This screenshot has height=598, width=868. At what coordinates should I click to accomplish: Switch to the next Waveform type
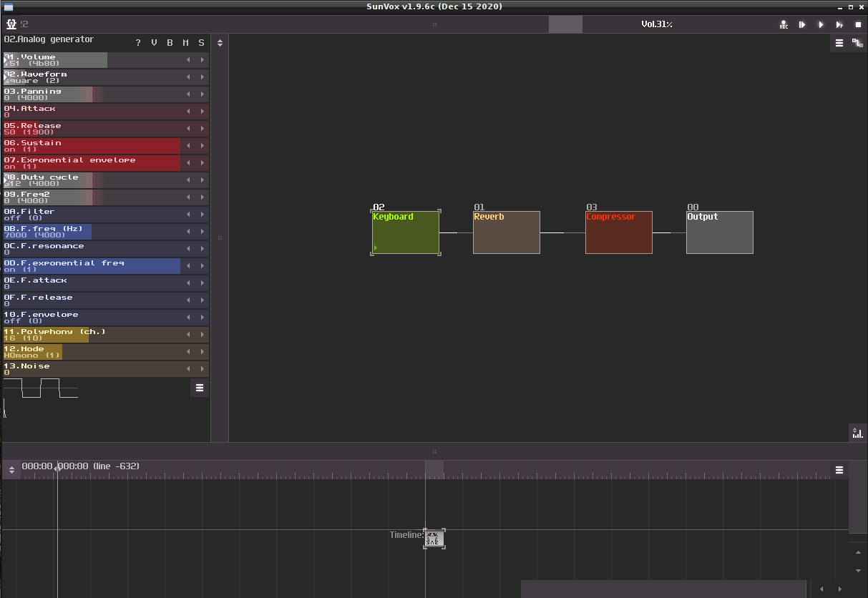[203, 77]
